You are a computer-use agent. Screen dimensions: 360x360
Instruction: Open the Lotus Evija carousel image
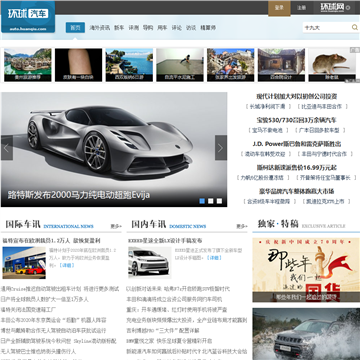[114, 149]
